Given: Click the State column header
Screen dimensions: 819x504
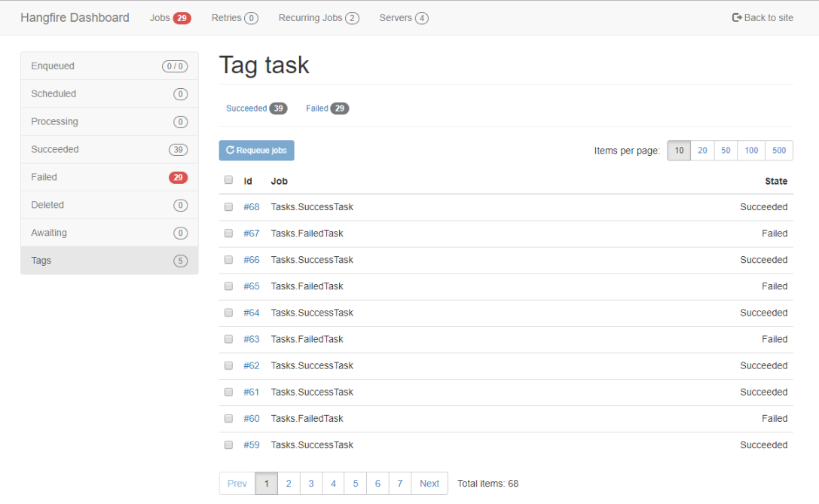Looking at the screenshot, I should point(775,182).
